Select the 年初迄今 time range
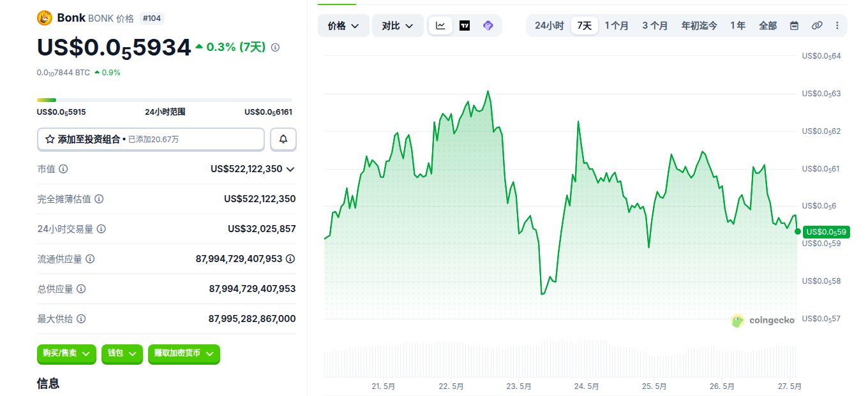The image size is (868, 396). (699, 26)
